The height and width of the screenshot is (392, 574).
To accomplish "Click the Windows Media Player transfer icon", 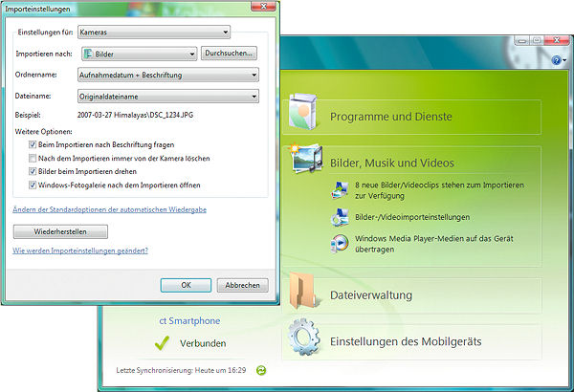I will (x=340, y=244).
